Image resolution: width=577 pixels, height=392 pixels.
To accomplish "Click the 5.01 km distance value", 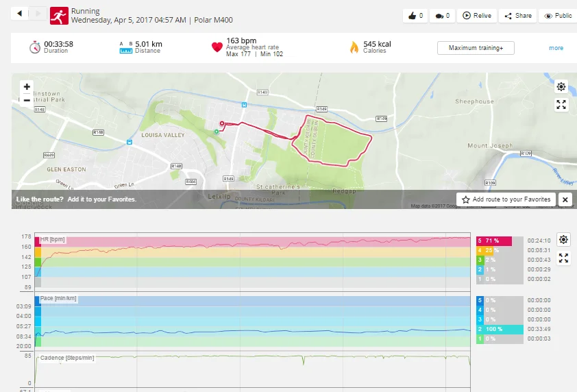I will 149,44.
